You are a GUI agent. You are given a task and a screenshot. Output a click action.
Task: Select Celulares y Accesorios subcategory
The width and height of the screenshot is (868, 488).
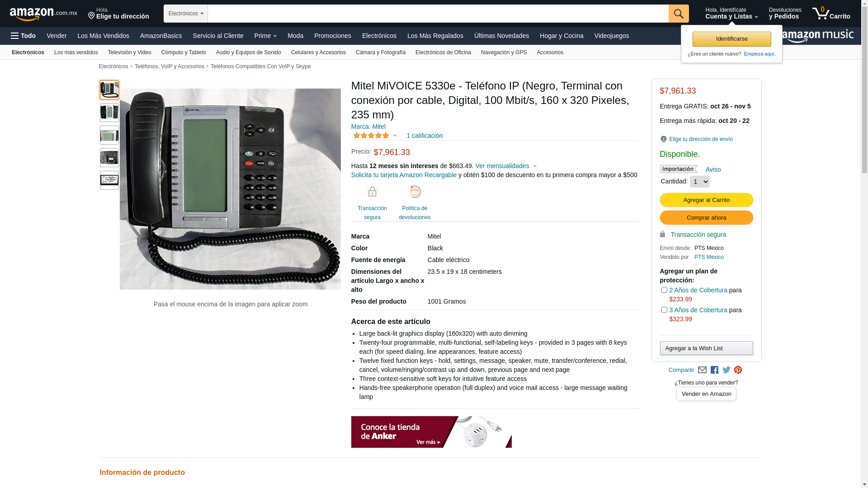[x=318, y=52]
